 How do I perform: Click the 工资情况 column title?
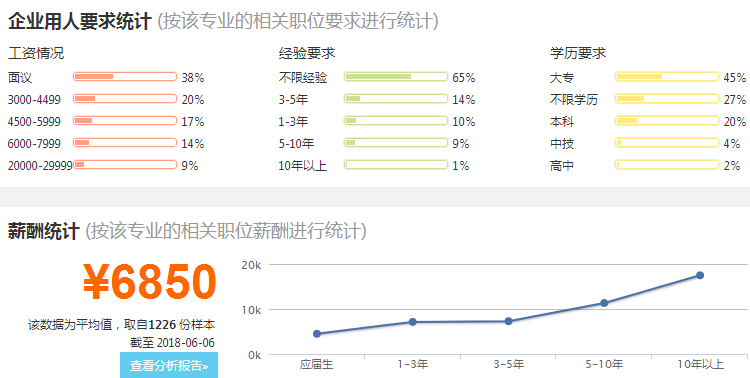pos(36,53)
